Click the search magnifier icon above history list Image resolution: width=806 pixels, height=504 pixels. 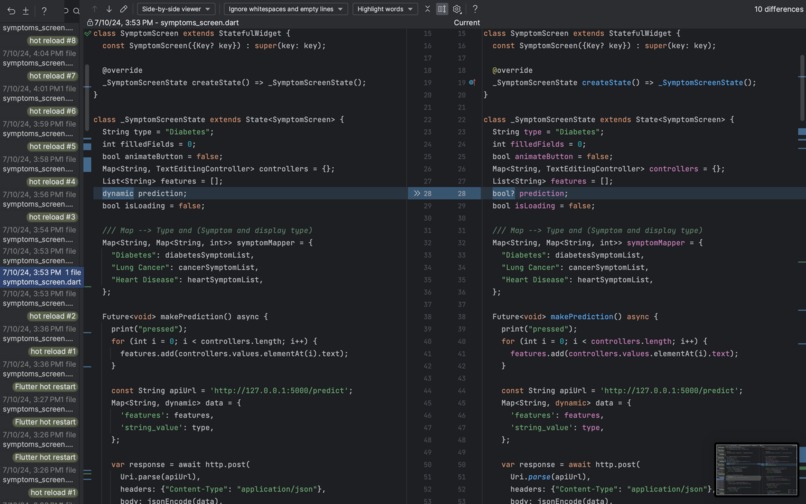pos(76,11)
